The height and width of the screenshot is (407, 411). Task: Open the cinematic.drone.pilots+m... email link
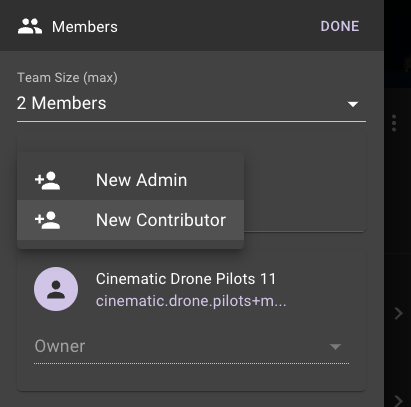[x=191, y=301]
